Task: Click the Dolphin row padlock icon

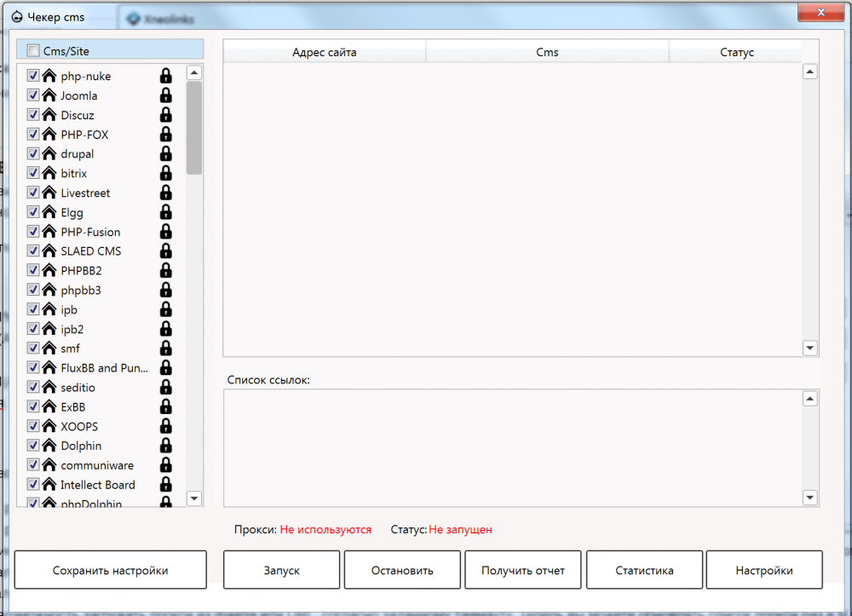Action: coord(166,446)
